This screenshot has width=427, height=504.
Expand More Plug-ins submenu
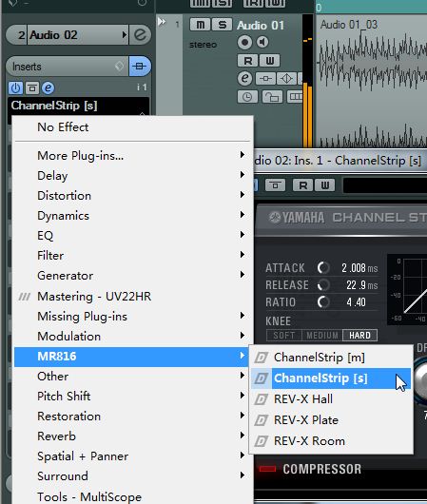click(x=132, y=156)
